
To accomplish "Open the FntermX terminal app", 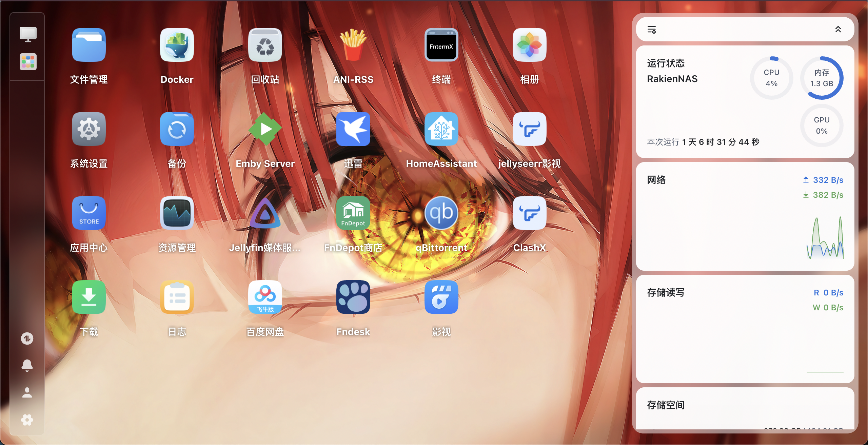I will (x=441, y=45).
